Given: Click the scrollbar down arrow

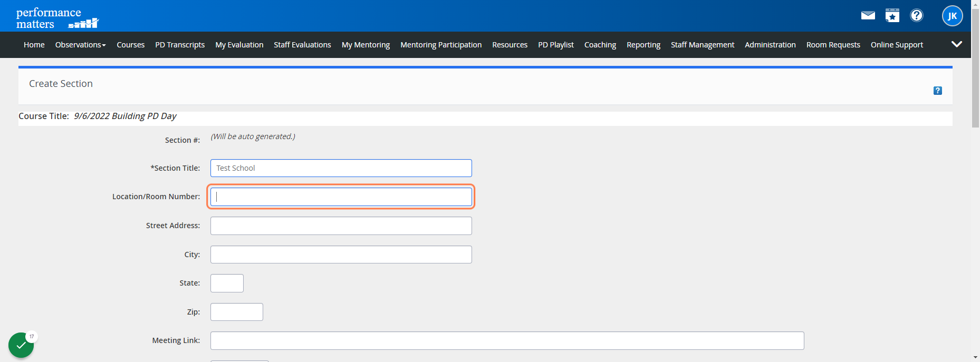Looking at the screenshot, I should pyautogui.click(x=975, y=357).
